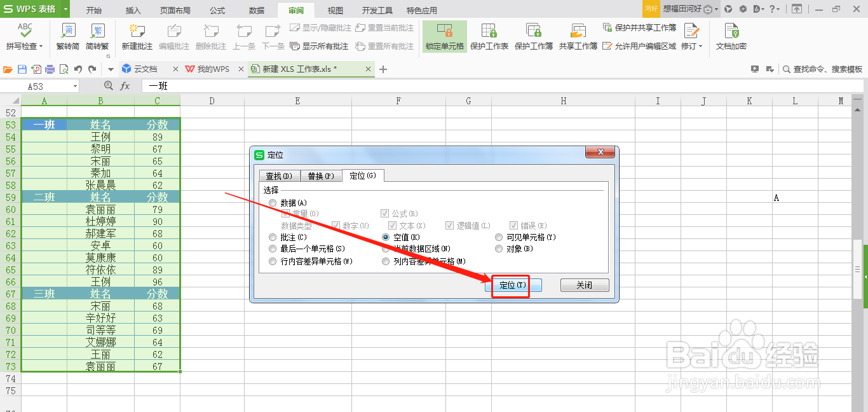Insert a new comment with 新建批注
The image size is (868, 412).
137,36
